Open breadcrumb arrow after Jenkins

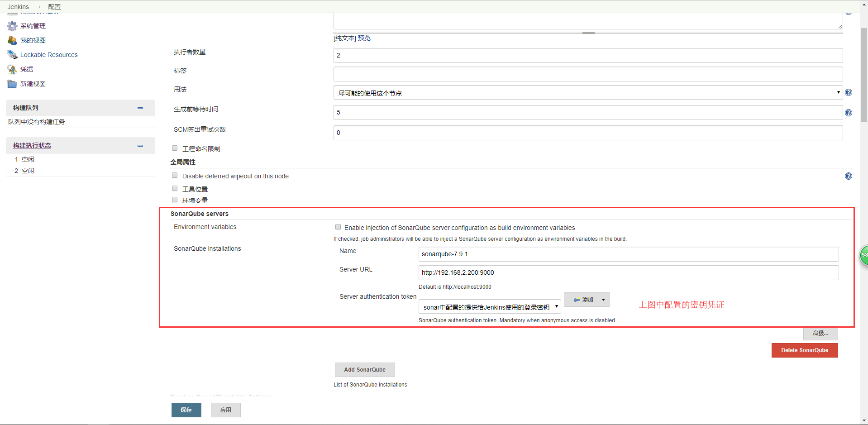(39, 7)
